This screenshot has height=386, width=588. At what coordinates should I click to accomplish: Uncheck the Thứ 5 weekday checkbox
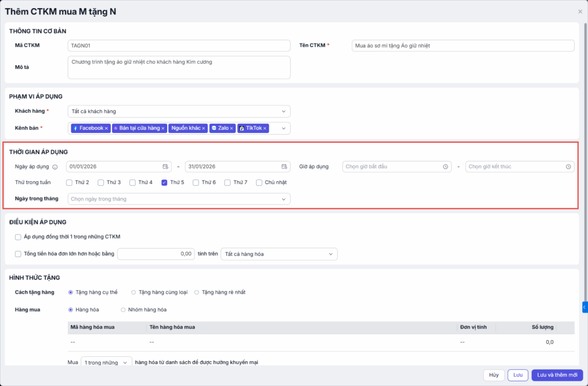pos(164,182)
